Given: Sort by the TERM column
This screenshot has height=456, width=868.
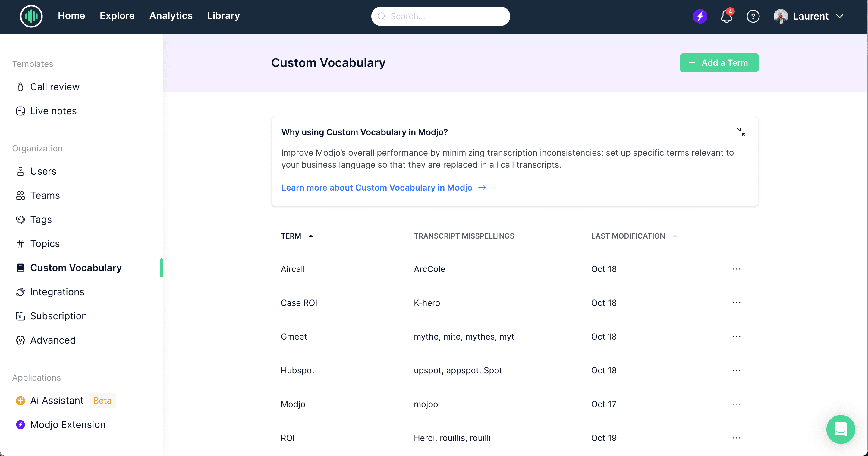Looking at the screenshot, I should coord(297,236).
